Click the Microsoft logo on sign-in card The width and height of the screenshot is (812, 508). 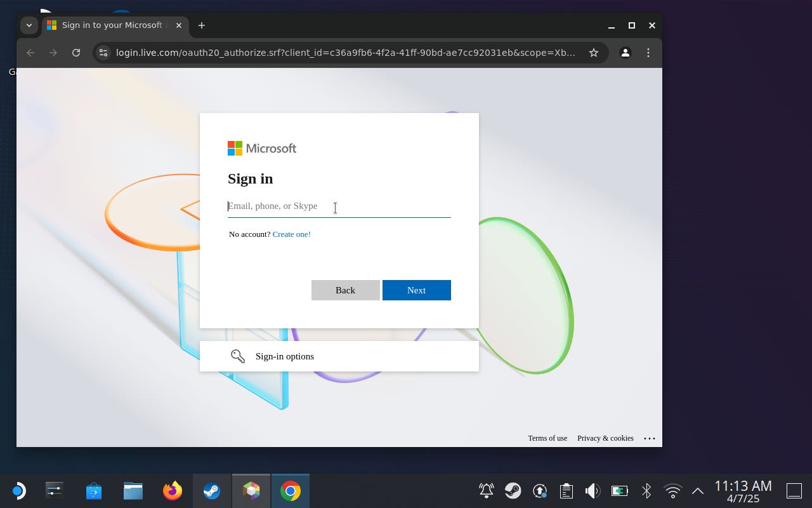(262, 148)
